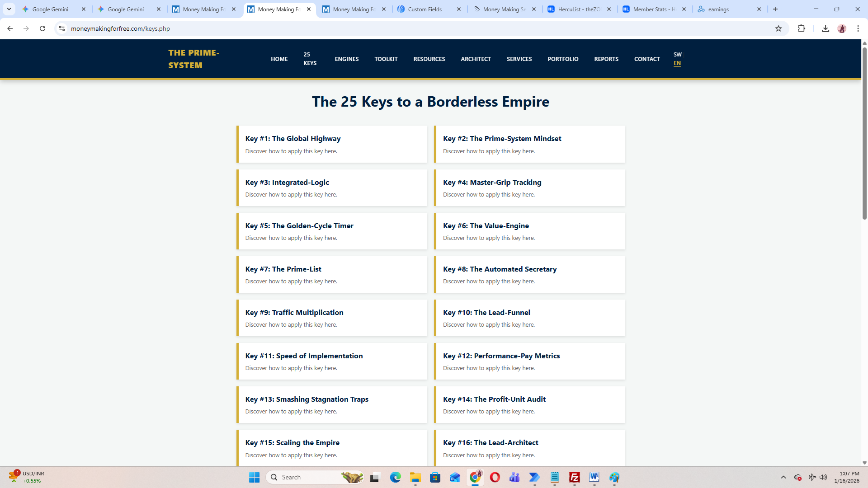868x488 pixels.
Task: Open FileZilla from the taskbar
Action: pyautogui.click(x=574, y=477)
